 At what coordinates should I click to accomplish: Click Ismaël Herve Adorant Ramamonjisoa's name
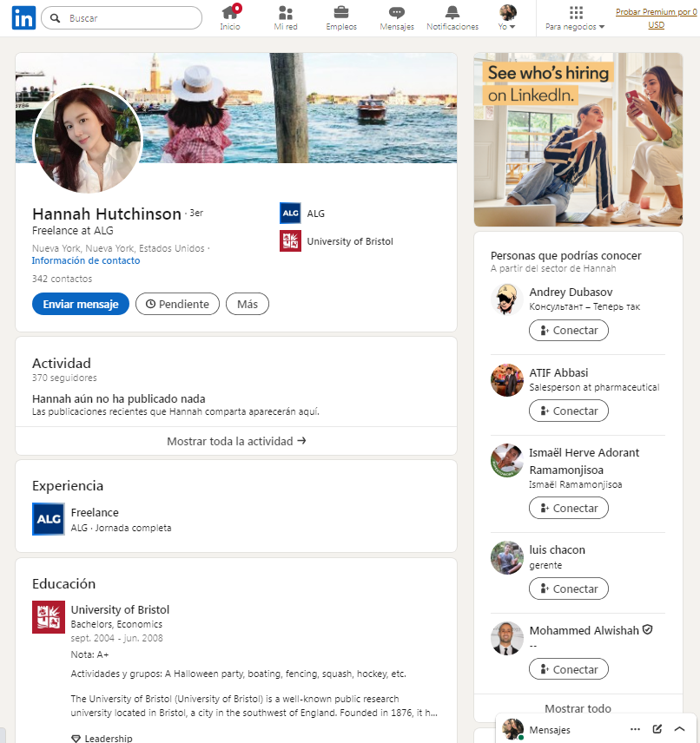(584, 461)
